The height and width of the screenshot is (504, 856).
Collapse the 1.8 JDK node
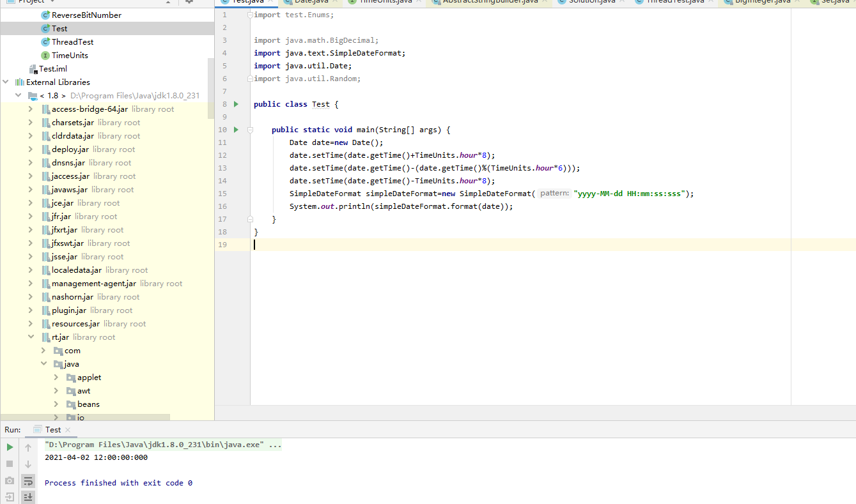(x=19, y=96)
